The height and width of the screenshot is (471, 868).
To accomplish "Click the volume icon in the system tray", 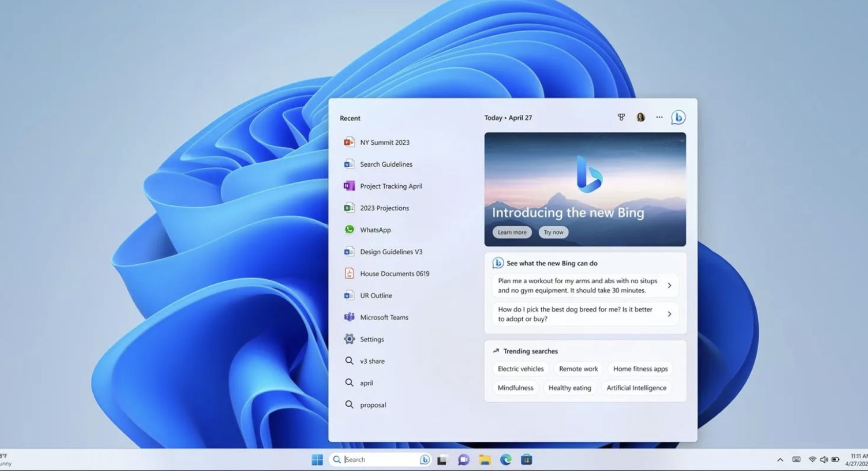I will pos(824,459).
